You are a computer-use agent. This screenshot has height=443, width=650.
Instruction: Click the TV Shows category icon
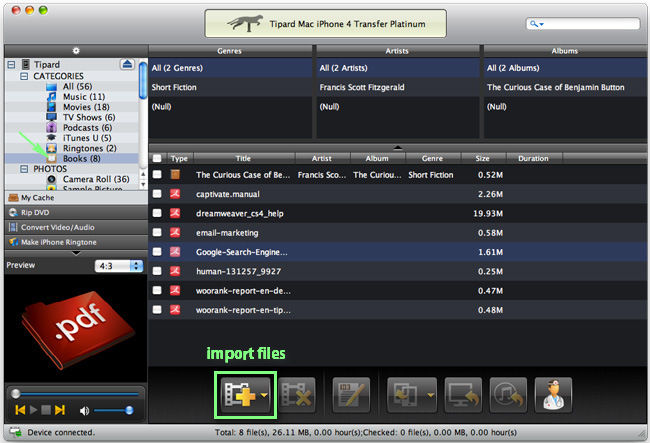[x=51, y=117]
